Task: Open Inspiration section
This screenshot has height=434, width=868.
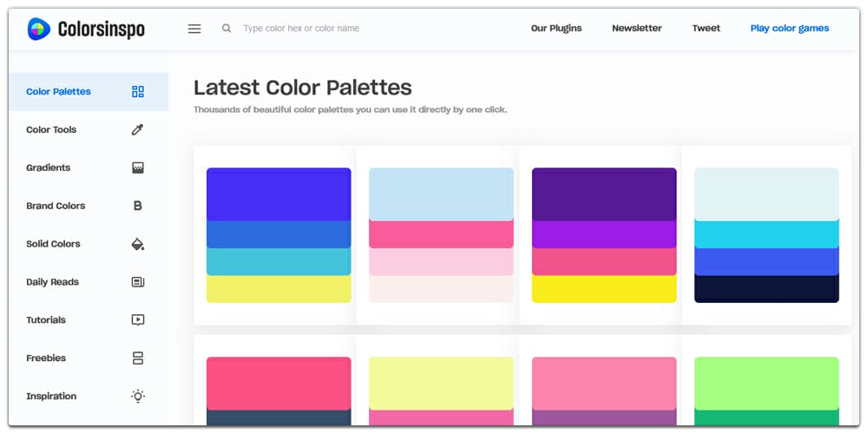Action: click(x=51, y=397)
